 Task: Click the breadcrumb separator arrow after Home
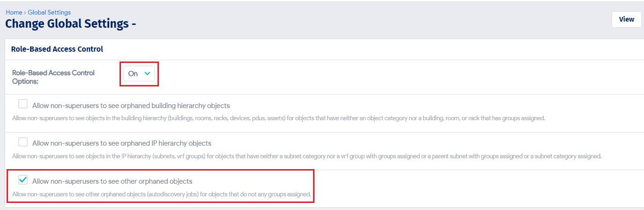click(x=25, y=13)
